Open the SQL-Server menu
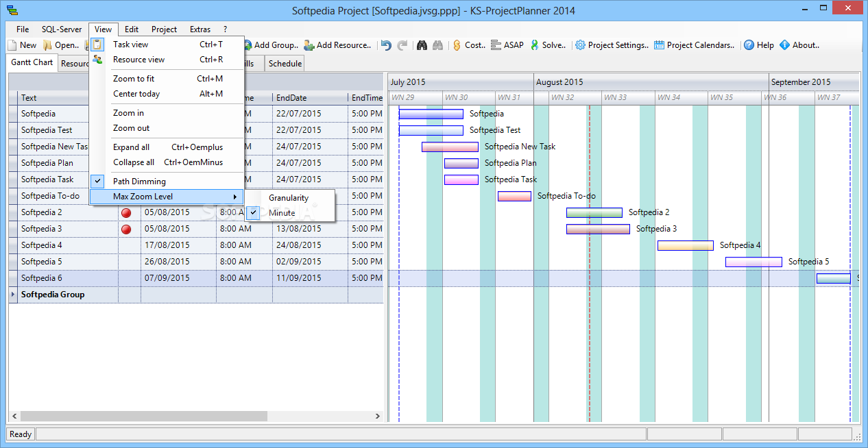Screen dimensions: 868x448 (62, 29)
